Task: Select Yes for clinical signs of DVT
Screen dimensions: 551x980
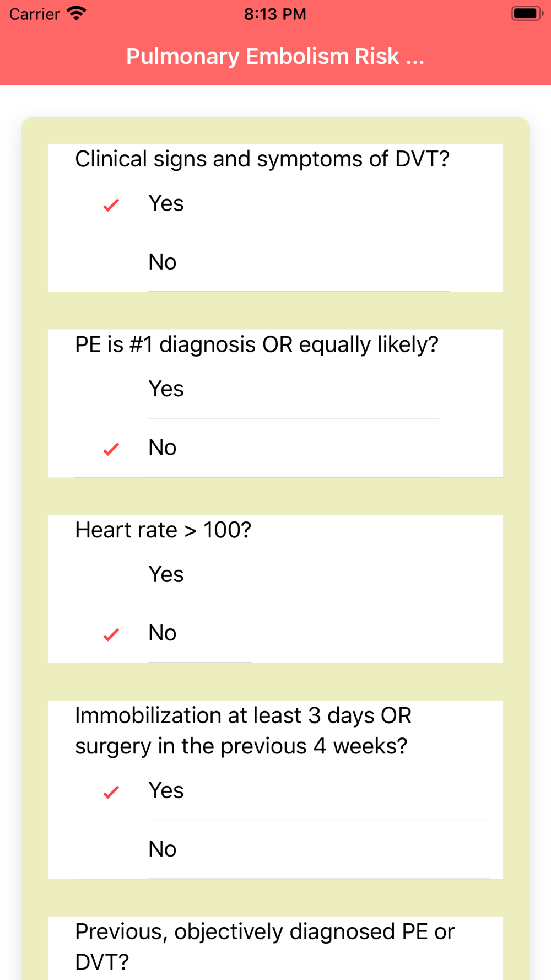Action: tap(262, 203)
